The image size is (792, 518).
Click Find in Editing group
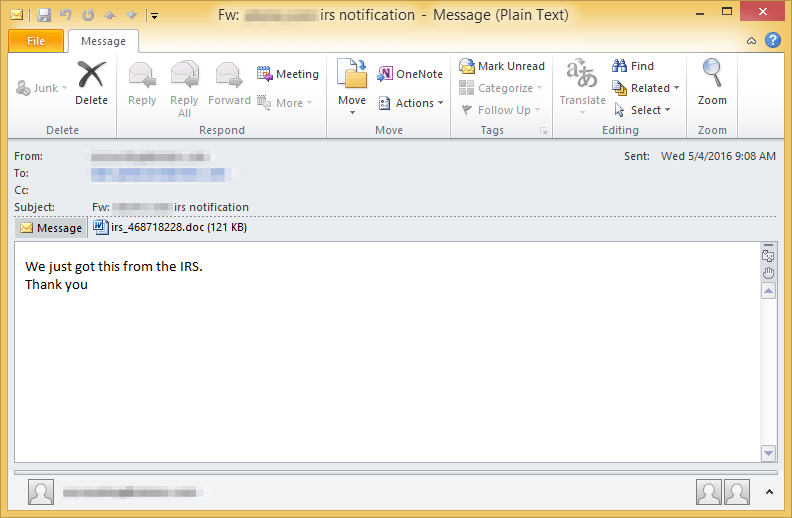pyautogui.click(x=633, y=66)
